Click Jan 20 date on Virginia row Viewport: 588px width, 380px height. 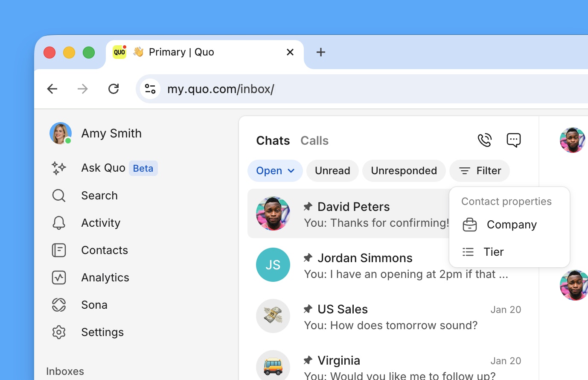[x=506, y=361]
